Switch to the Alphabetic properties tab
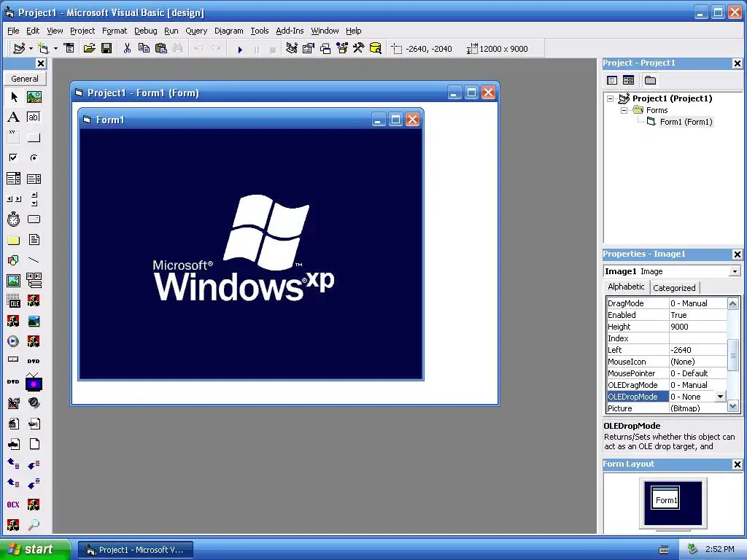This screenshot has height=560, width=747. point(626,287)
